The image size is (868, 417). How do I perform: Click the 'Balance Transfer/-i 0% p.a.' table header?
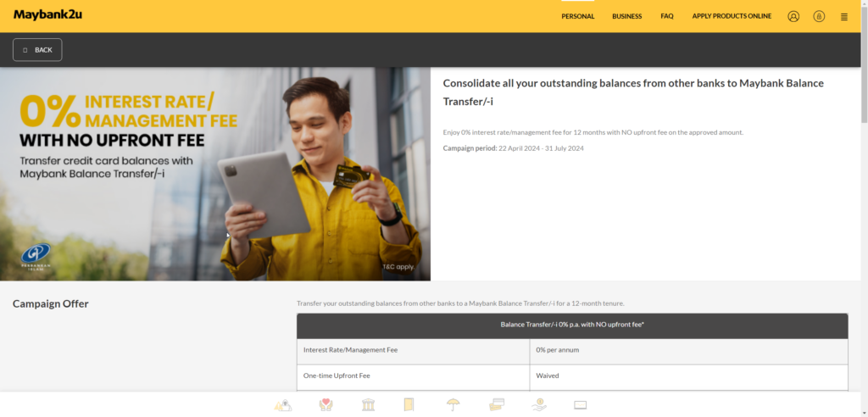click(x=572, y=325)
